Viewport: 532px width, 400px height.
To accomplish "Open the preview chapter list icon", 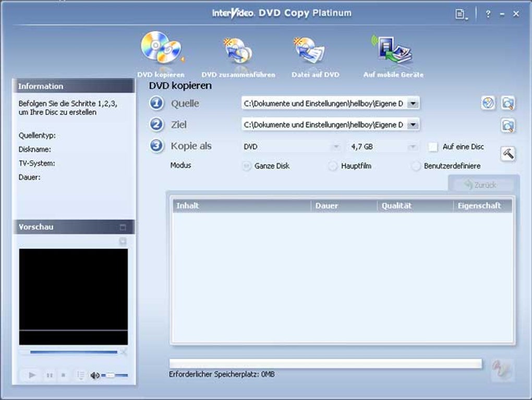I will [x=81, y=375].
